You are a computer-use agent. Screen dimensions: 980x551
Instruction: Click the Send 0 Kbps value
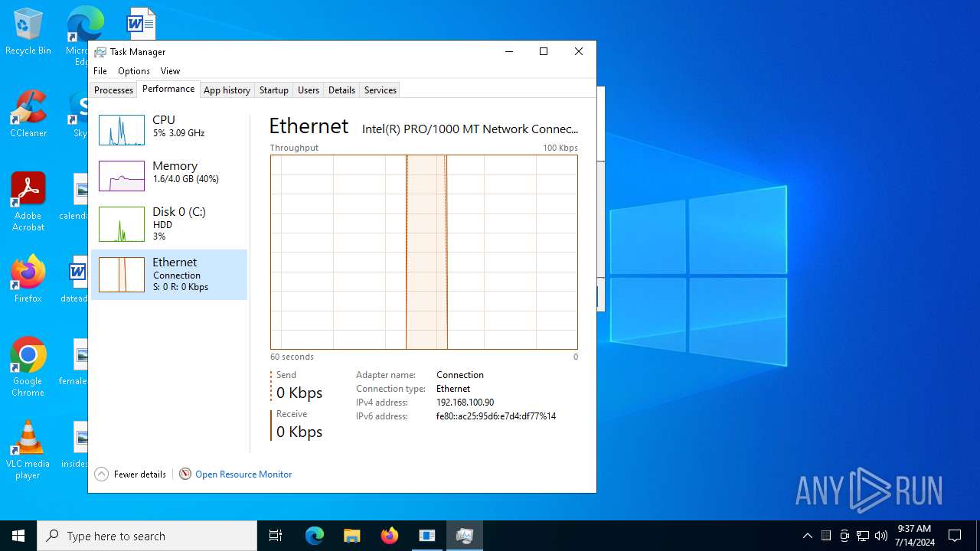tap(299, 393)
